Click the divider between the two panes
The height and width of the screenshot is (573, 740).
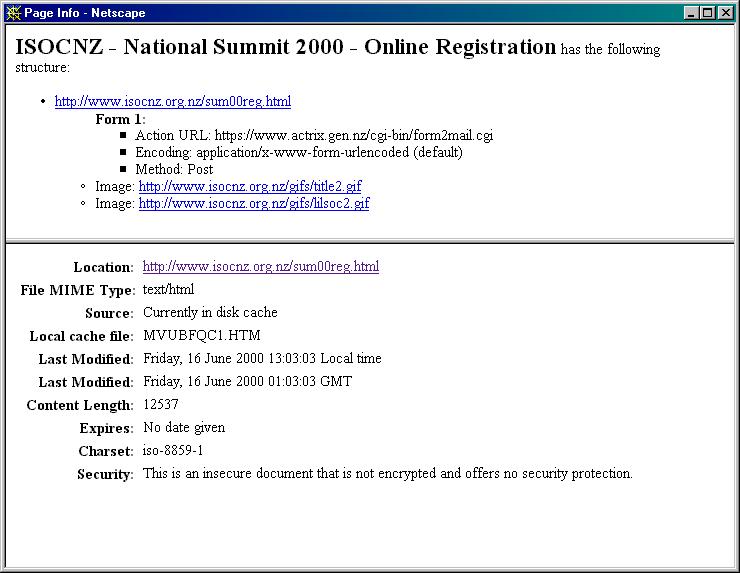[370, 241]
